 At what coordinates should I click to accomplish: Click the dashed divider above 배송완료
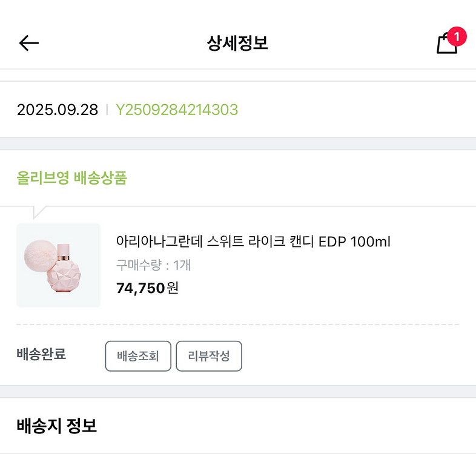coord(237,324)
